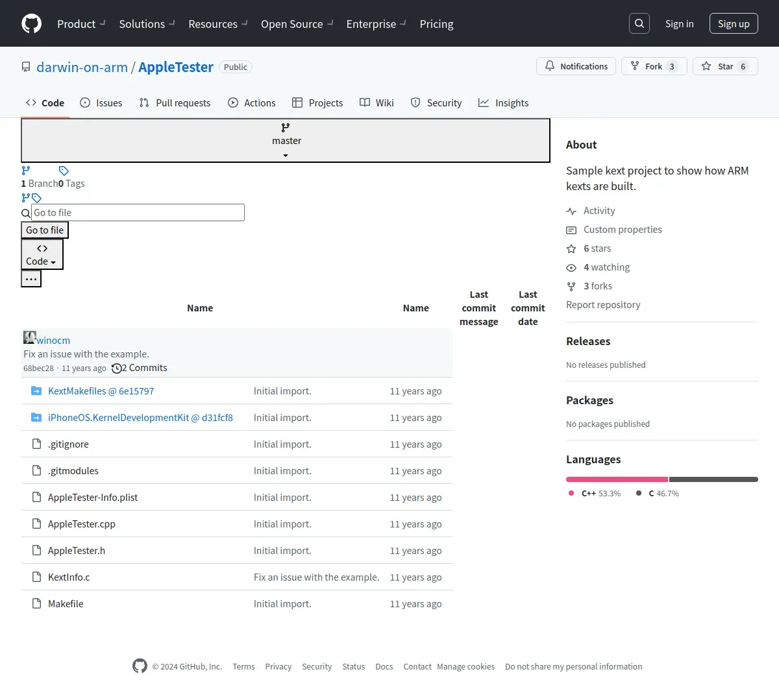Image resolution: width=779 pixels, height=700 pixels.
Task: Open the AppleTester.cpp file
Action: pyautogui.click(x=82, y=524)
